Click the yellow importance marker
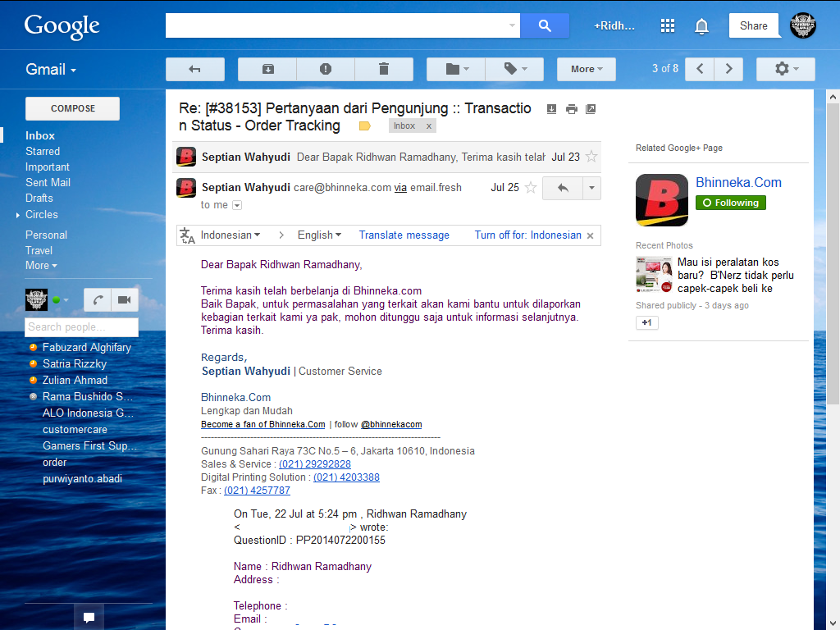 [x=365, y=126]
